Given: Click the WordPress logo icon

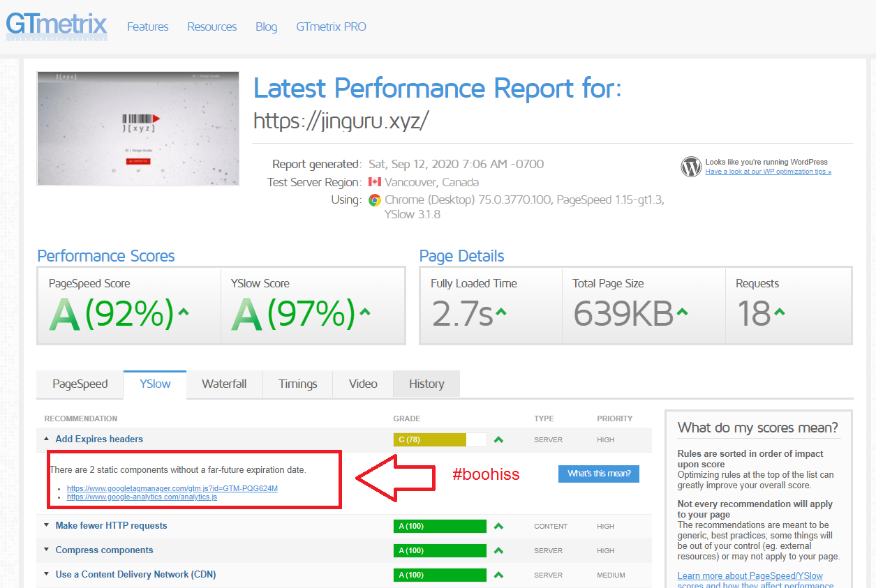Looking at the screenshot, I should [x=691, y=167].
